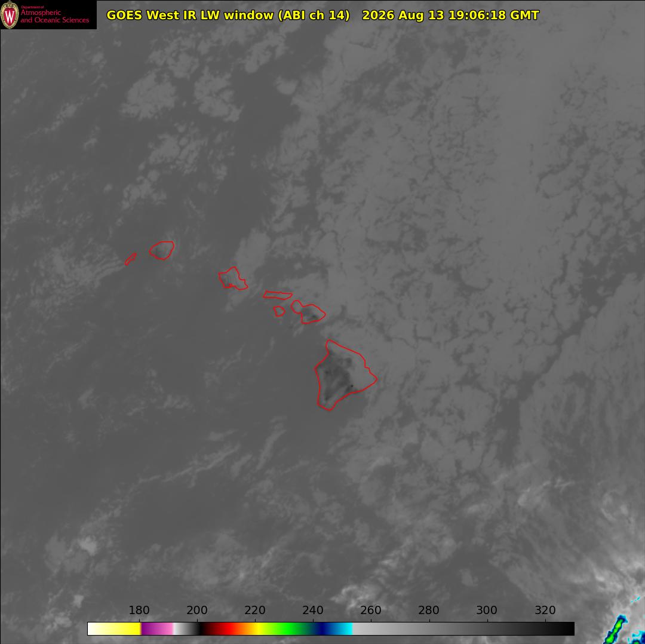Click the 260 label on temperature scale

point(371,610)
